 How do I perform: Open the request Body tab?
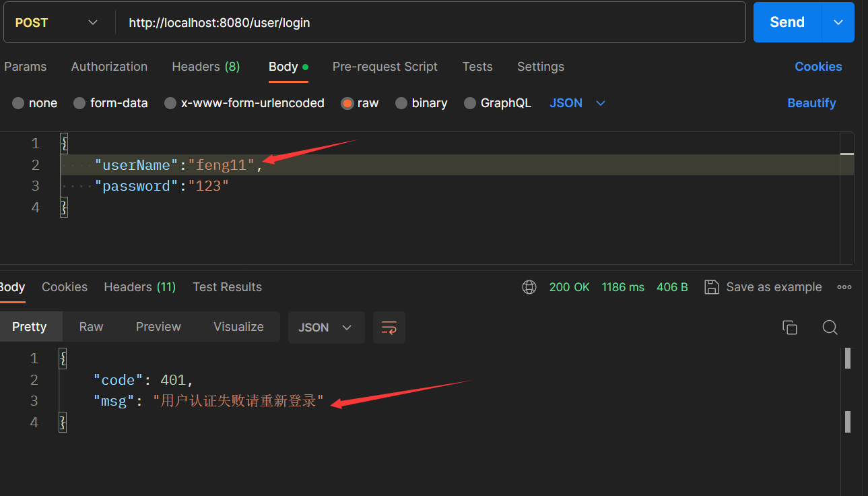pyautogui.click(x=288, y=67)
